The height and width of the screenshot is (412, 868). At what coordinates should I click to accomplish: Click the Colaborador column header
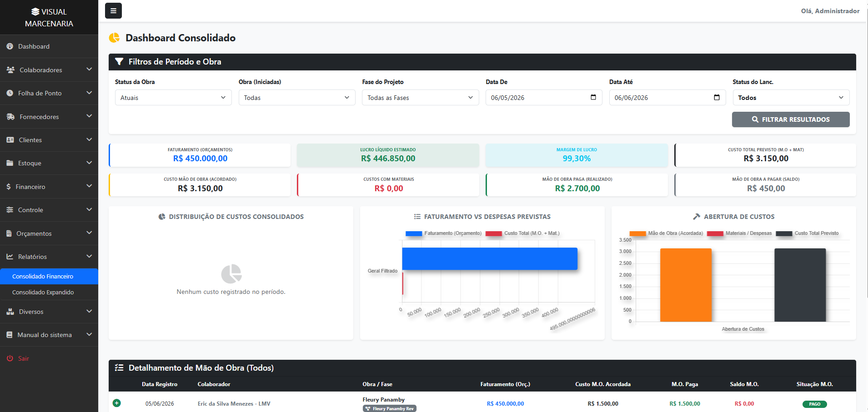[x=214, y=384]
